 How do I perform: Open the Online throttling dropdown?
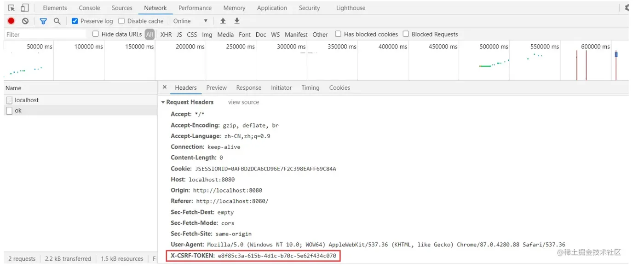(x=190, y=21)
